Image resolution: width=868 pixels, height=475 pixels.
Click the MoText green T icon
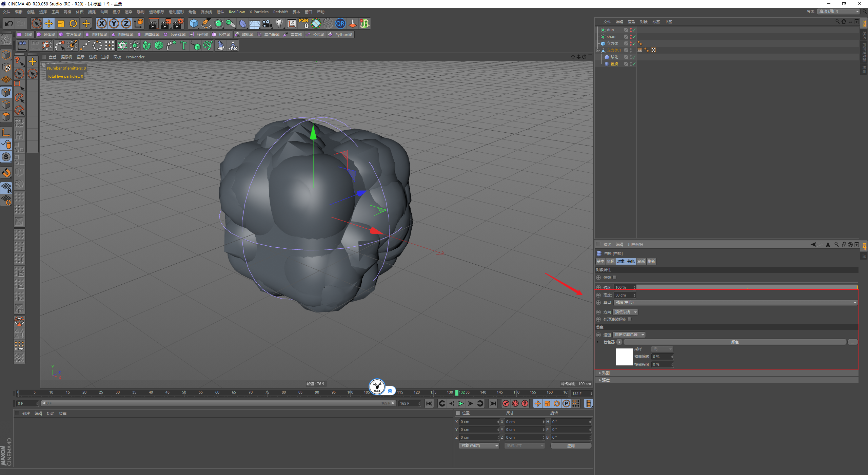[x=183, y=45]
